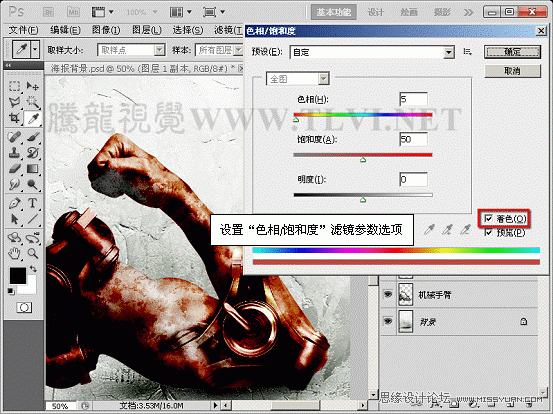
Task: Select the History Brush tool
Action: 33,153
